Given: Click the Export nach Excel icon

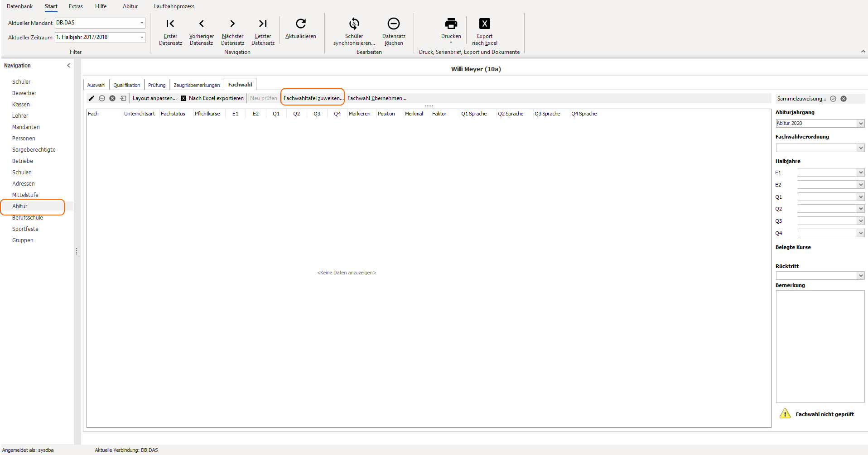Looking at the screenshot, I should tap(485, 24).
